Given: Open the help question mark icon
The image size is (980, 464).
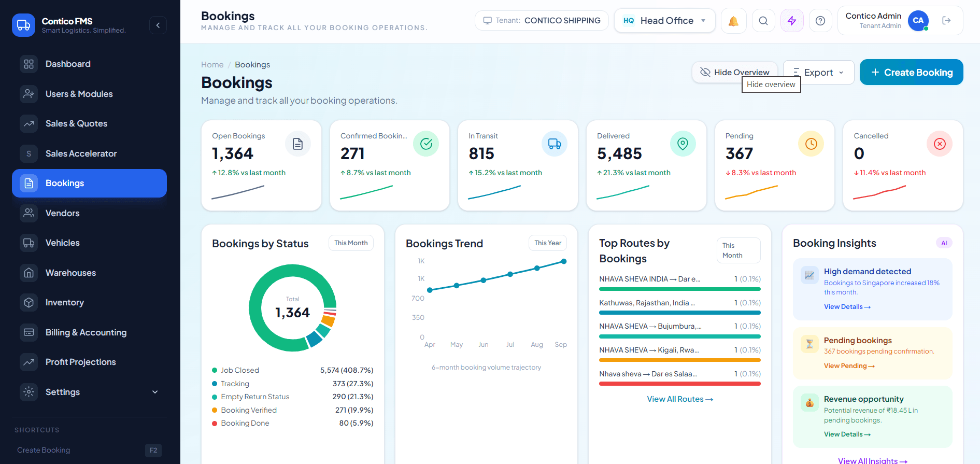Looking at the screenshot, I should (820, 21).
